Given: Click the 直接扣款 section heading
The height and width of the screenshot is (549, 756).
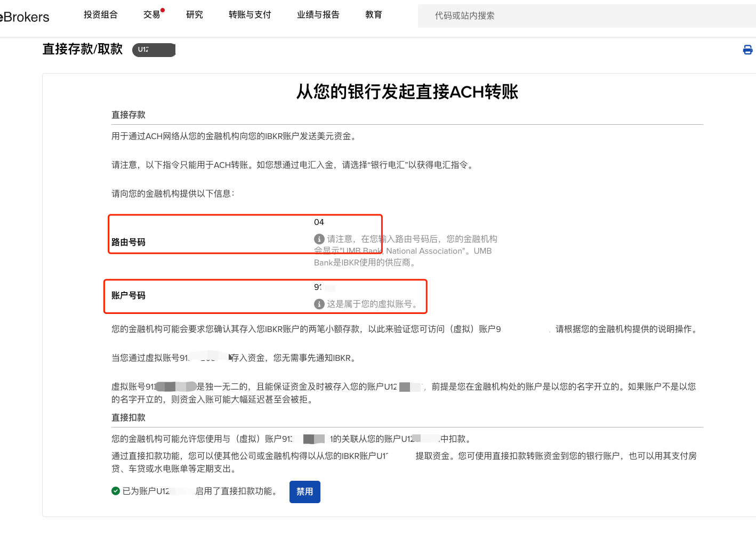Looking at the screenshot, I should (x=128, y=417).
